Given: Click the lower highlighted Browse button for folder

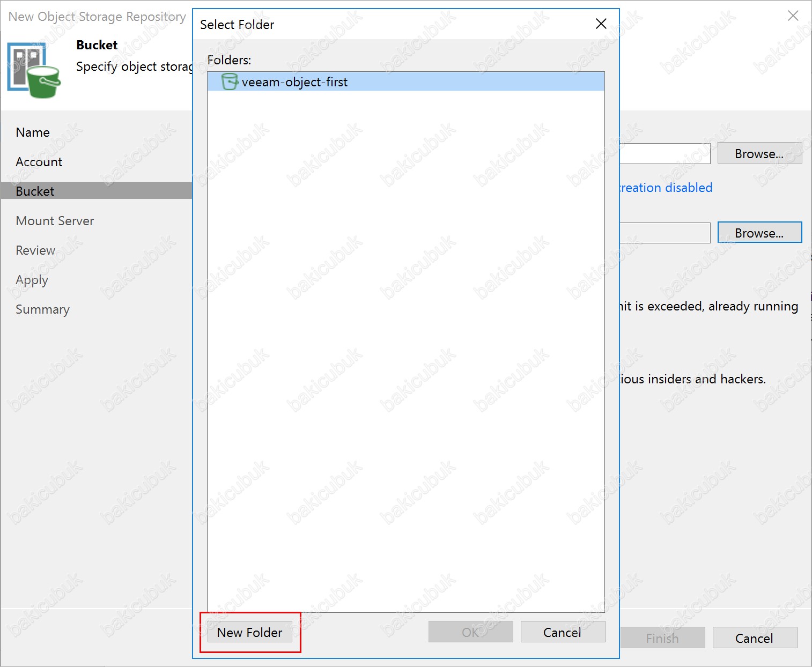Looking at the screenshot, I should (x=759, y=233).
